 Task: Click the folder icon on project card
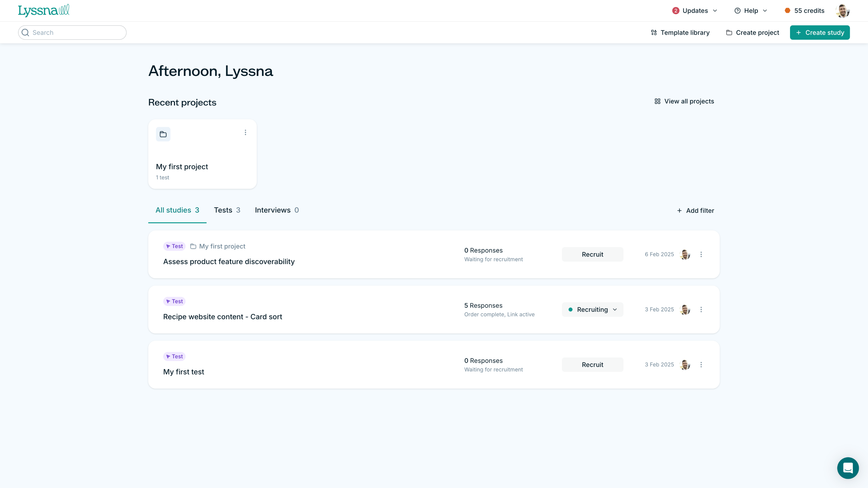click(163, 134)
